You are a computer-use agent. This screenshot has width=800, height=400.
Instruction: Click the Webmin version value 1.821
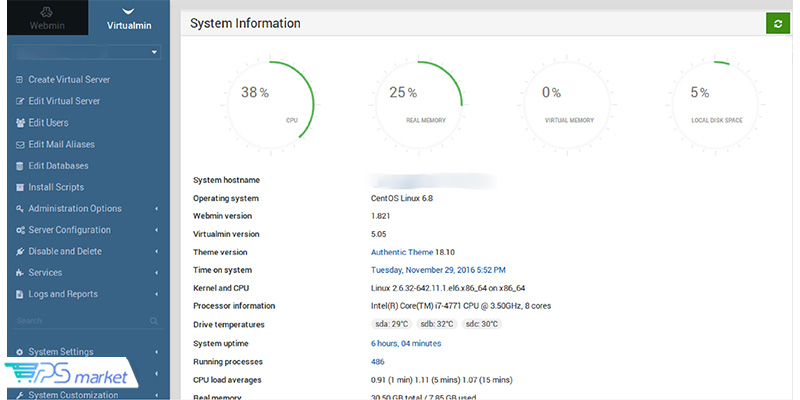[381, 216]
